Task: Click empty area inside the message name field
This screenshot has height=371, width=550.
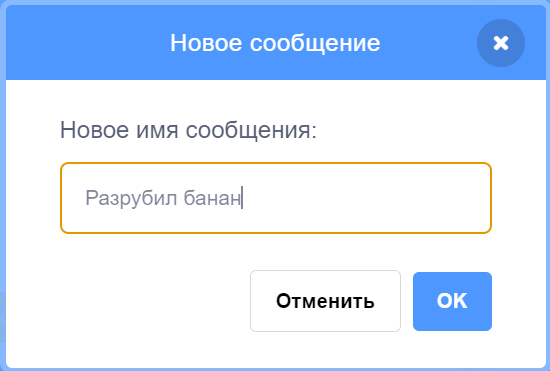Action: pos(365,198)
